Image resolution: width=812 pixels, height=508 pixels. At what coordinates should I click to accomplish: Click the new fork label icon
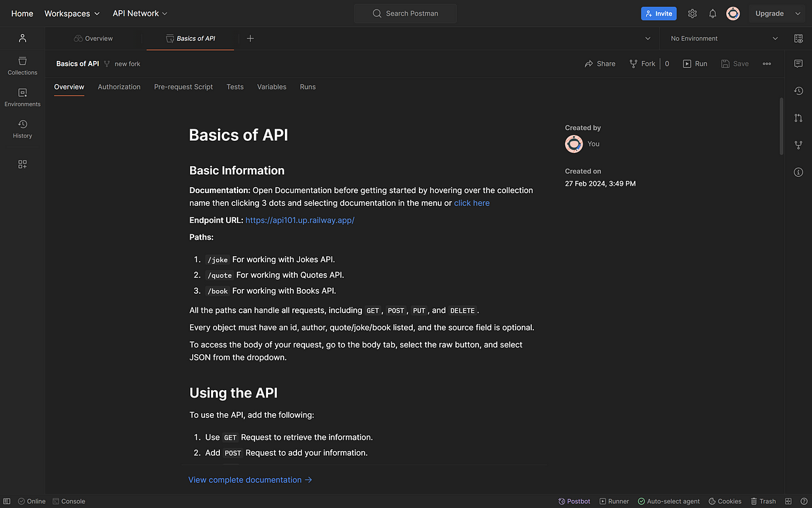(x=107, y=64)
